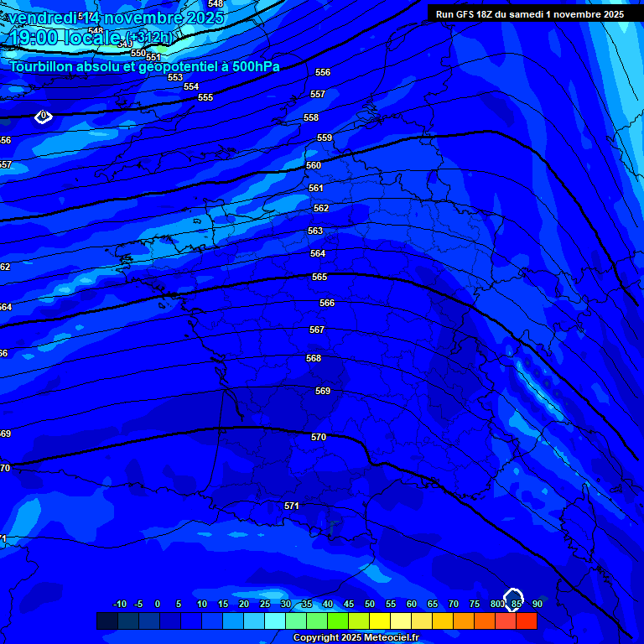Click the white diamond marker labeled 0
The width and height of the screenshot is (644, 644).
[43, 117]
